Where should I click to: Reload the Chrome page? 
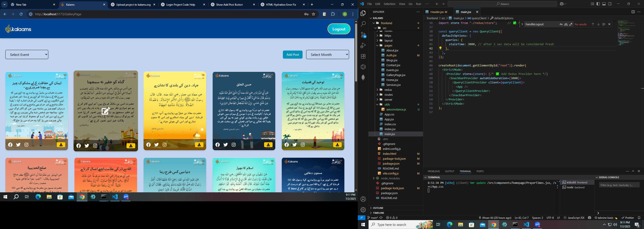pos(21,14)
